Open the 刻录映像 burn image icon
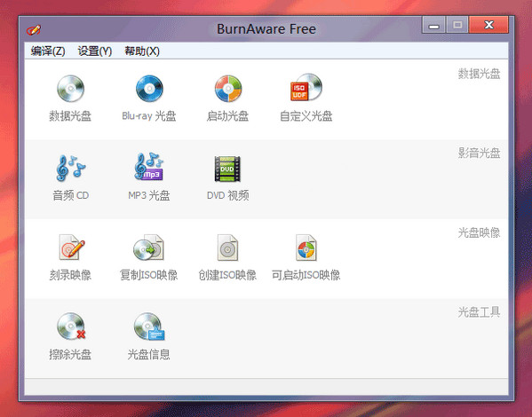The height and width of the screenshot is (417, 532). coord(72,248)
